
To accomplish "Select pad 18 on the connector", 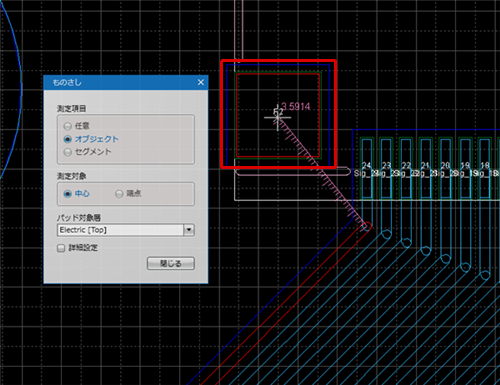I will click(x=485, y=169).
